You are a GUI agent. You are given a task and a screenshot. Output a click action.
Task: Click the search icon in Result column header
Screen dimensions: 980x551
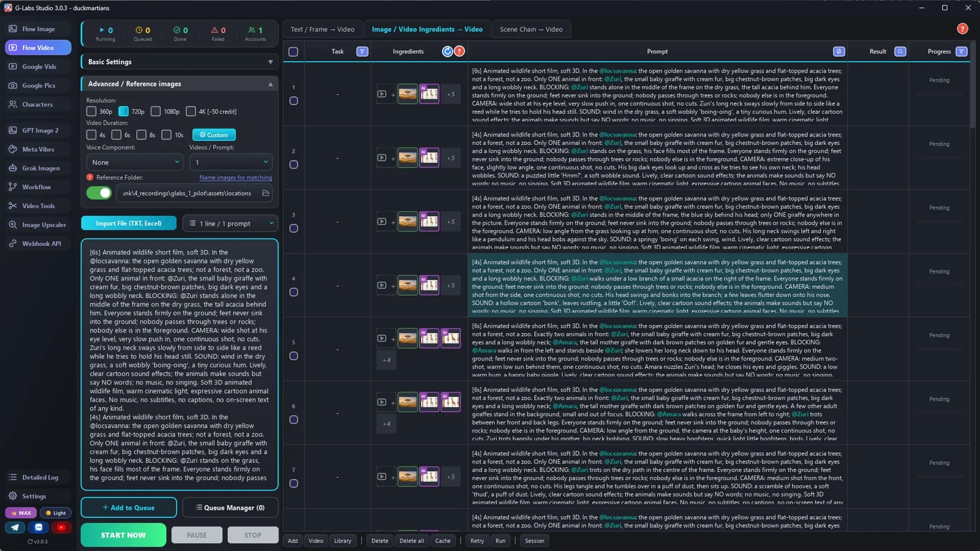(900, 51)
